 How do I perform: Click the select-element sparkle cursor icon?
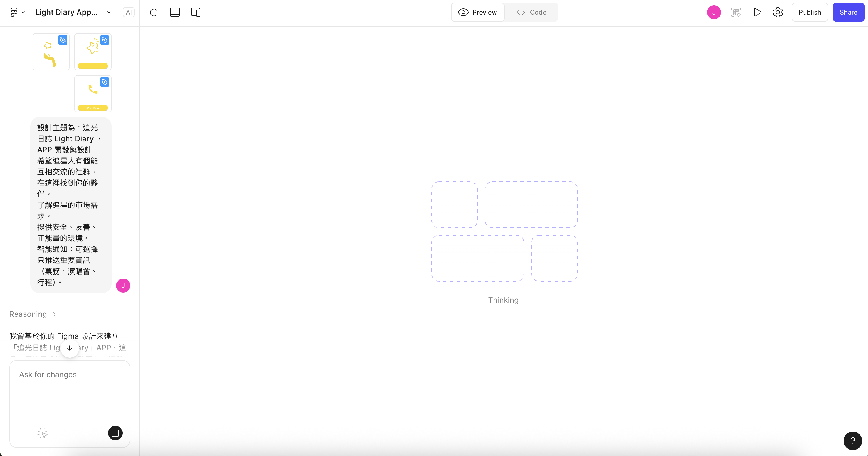[43, 433]
